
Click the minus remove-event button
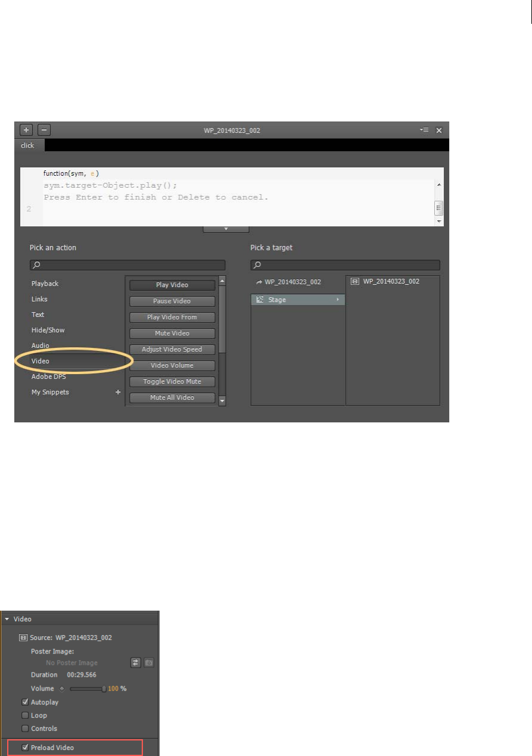(43, 129)
